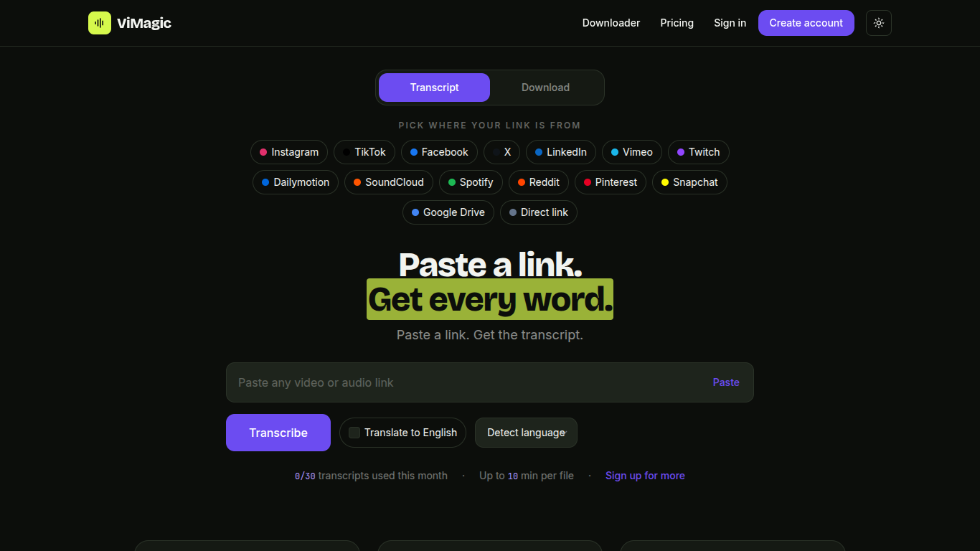Select the X platform chip
Viewport: 980px width, 551px height.
click(x=501, y=152)
